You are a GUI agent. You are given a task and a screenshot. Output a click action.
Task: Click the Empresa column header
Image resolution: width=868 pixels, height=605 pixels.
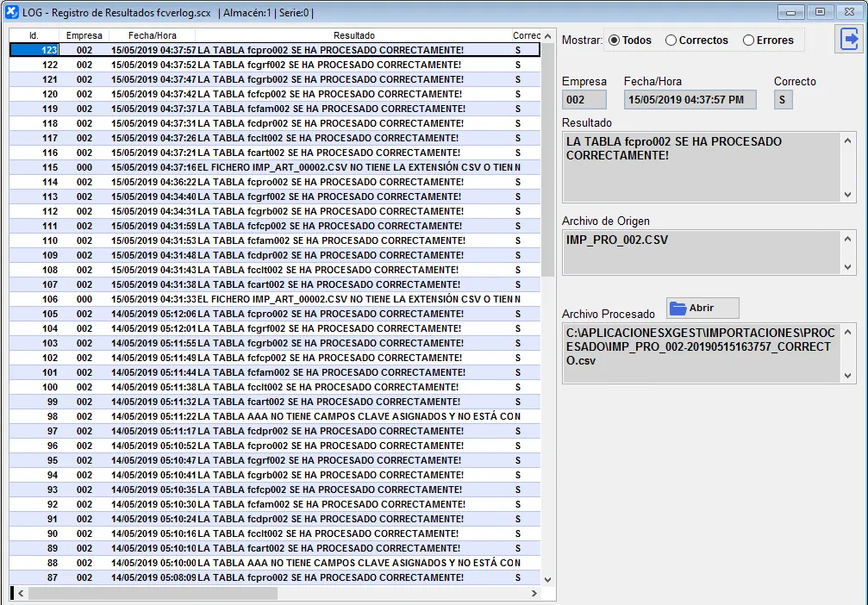click(84, 35)
